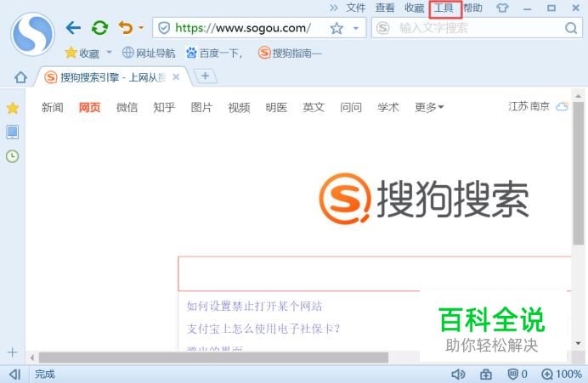The image size is (588, 383).
Task: Click the horizontal scroll left arrow
Action: pos(32,358)
